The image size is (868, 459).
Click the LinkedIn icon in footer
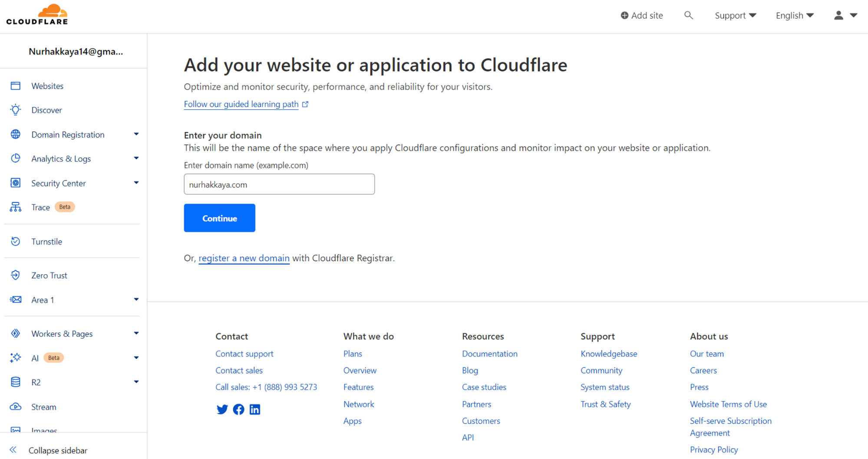click(255, 409)
